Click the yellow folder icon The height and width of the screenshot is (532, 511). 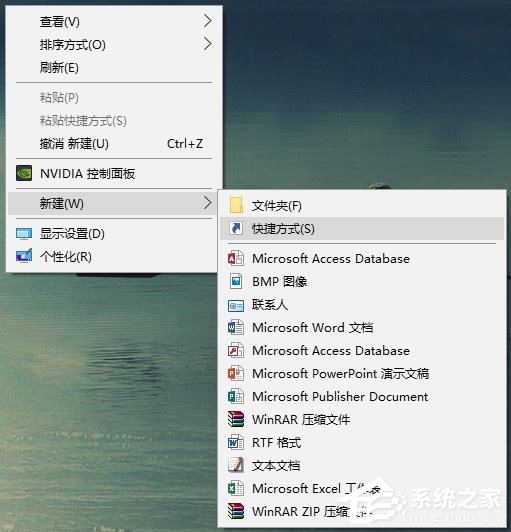click(236, 205)
